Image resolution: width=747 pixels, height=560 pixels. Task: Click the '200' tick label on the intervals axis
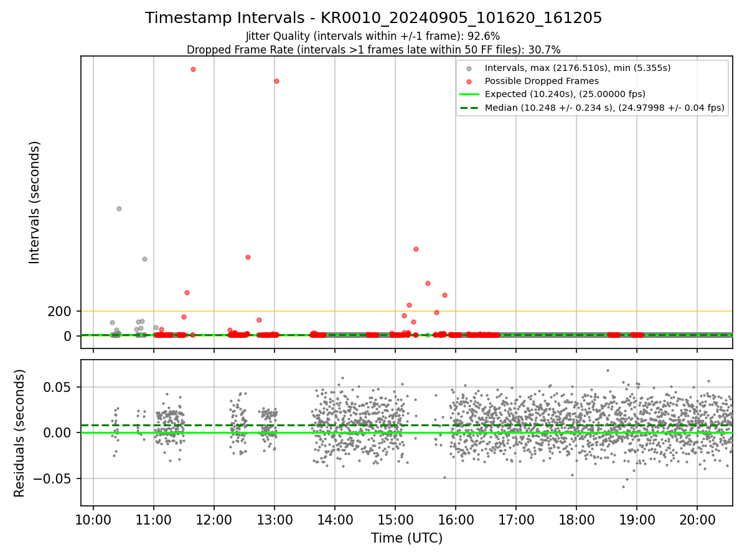pos(59,311)
